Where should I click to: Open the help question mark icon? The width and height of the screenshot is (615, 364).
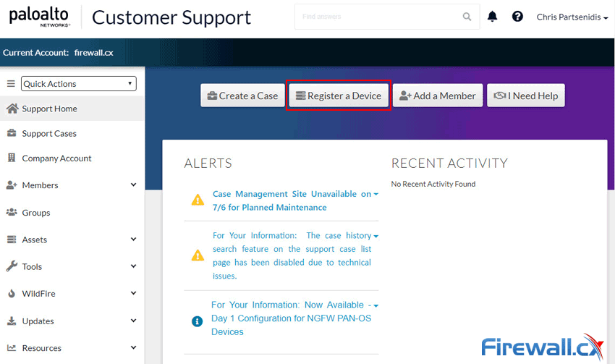pos(517,17)
